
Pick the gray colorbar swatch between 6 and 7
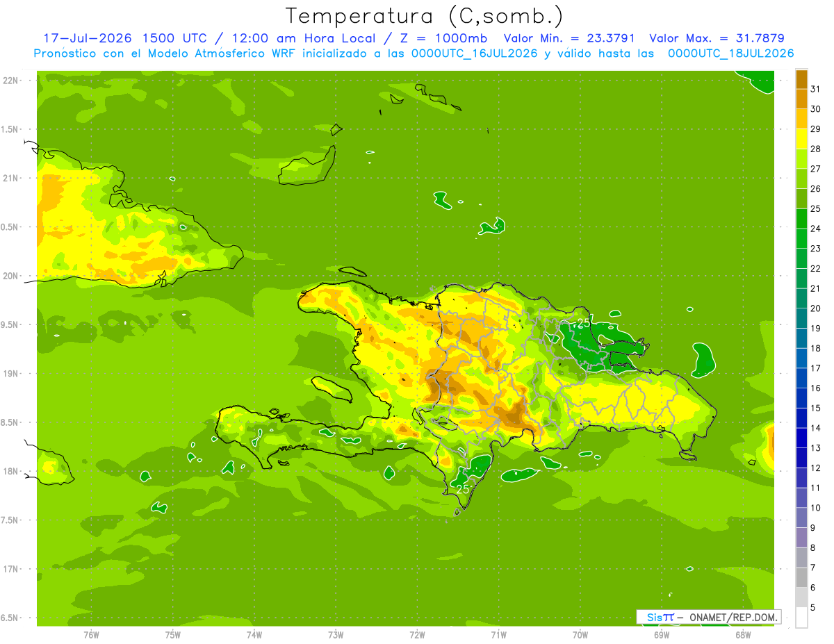pos(801,577)
